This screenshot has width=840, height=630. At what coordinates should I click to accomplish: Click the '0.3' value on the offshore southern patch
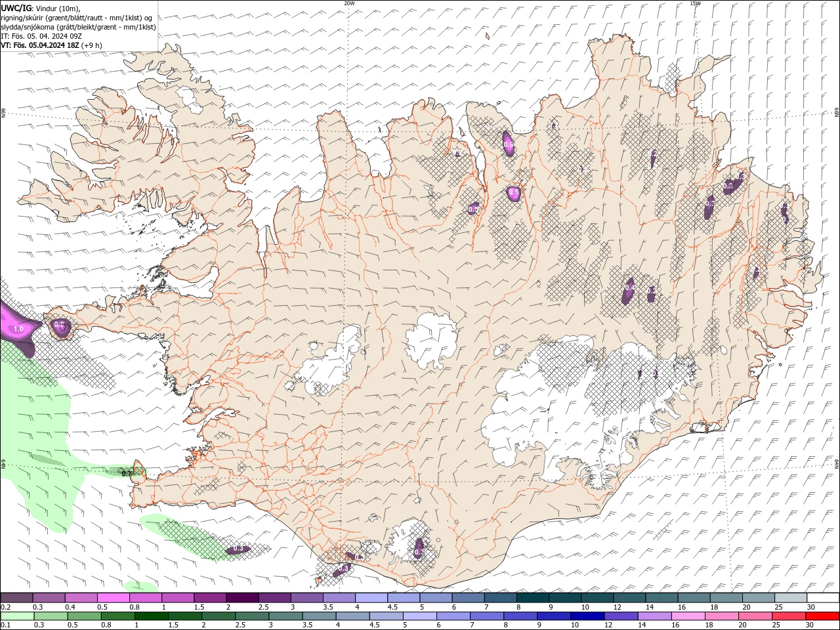[x=238, y=549]
